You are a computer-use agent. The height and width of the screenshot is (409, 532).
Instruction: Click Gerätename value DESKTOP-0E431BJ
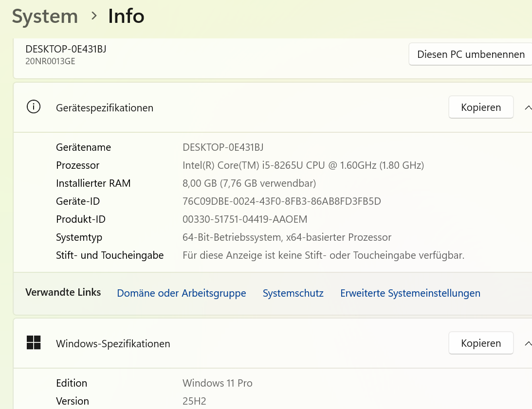tap(223, 147)
